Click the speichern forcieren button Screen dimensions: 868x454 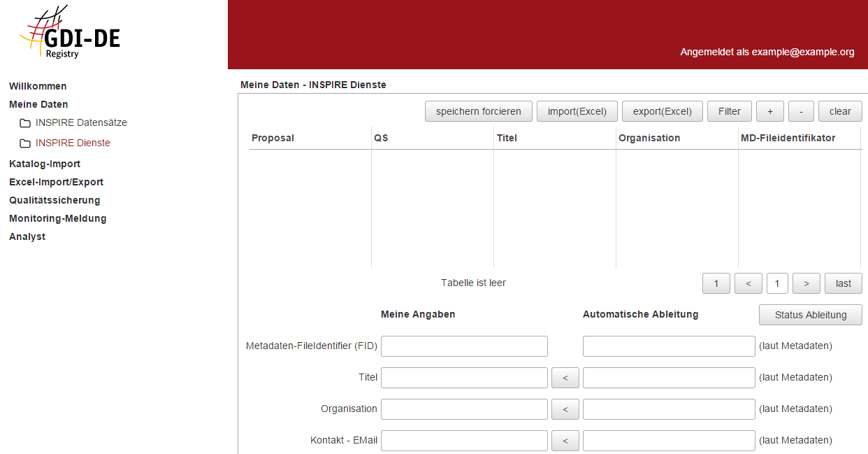(478, 111)
